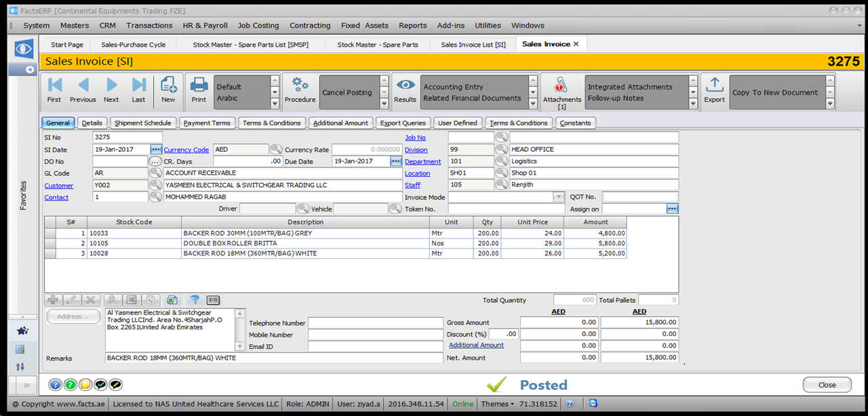
Task: Click the Division lookup magnifier
Action: pyautogui.click(x=501, y=149)
